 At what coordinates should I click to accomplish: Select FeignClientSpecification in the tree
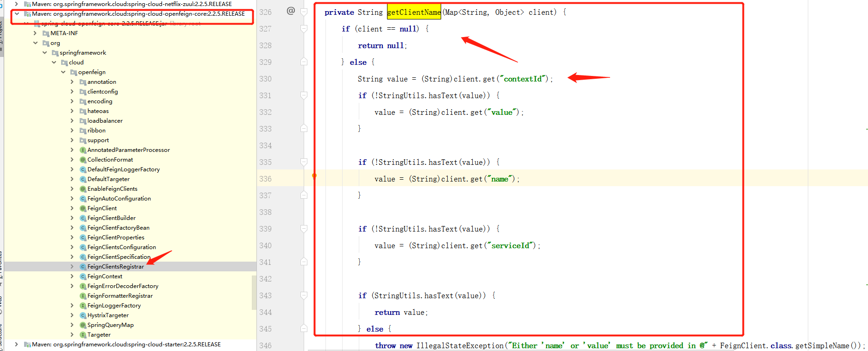point(119,257)
